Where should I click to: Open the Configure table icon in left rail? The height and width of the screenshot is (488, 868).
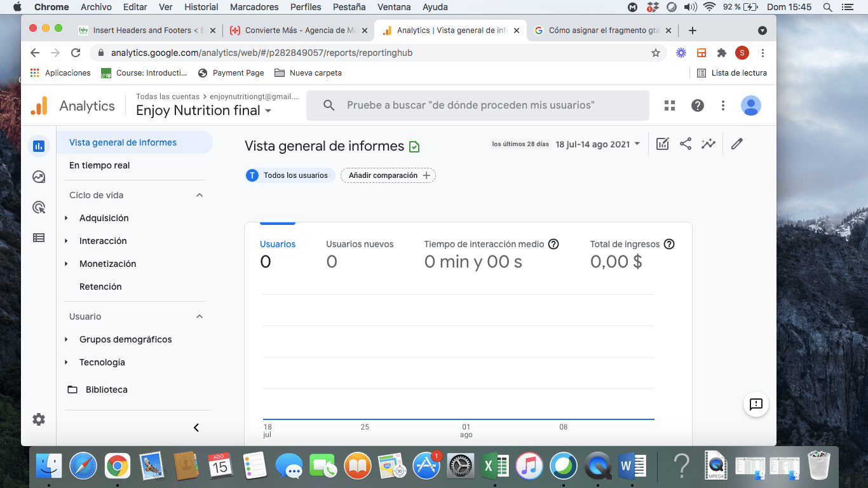pos(39,238)
